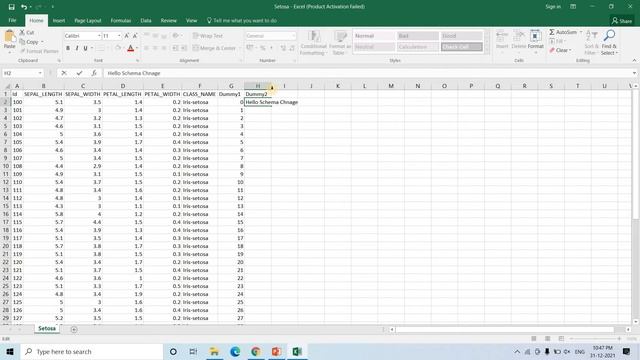Image resolution: width=640 pixels, height=360 pixels.
Task: Apply percent style format
Action: pos(263,48)
